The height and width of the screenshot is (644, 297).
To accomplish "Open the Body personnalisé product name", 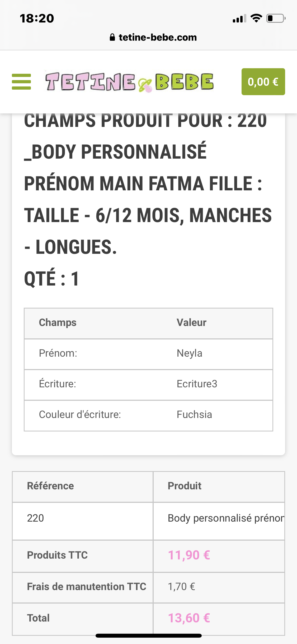I will (x=226, y=518).
